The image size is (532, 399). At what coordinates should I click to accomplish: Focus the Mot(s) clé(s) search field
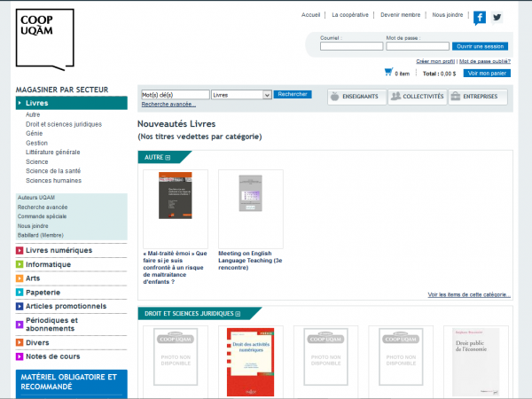pyautogui.click(x=176, y=95)
